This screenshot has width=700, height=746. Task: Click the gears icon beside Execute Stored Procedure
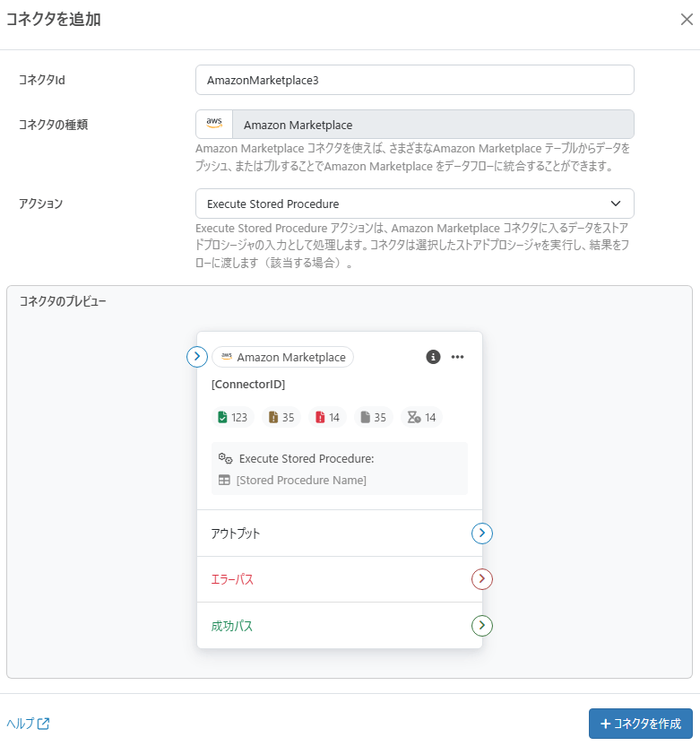(225, 458)
